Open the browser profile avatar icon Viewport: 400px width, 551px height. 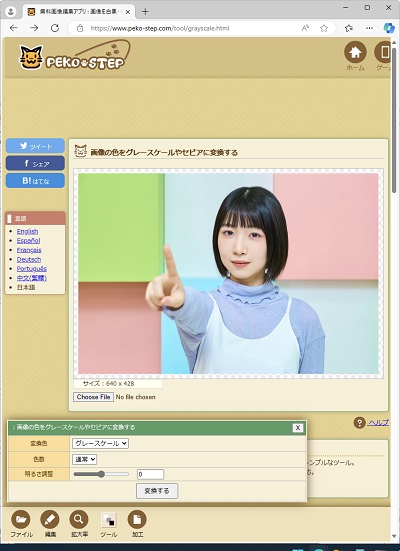[11, 12]
